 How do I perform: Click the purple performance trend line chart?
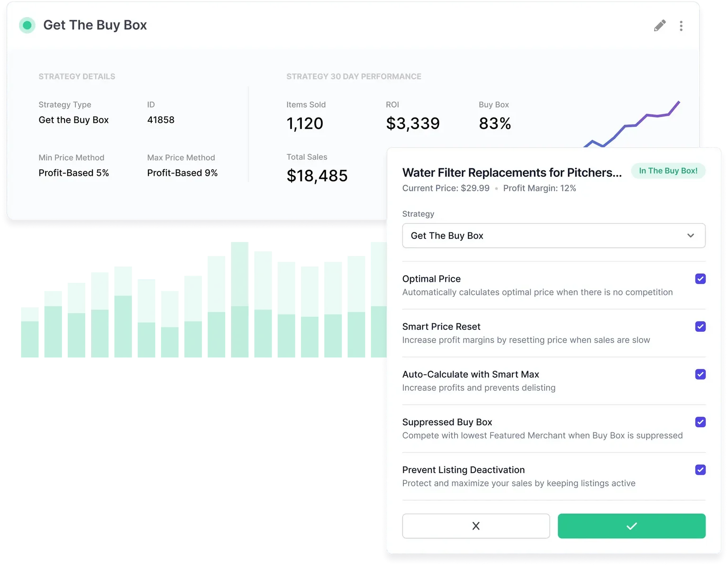[632, 124]
